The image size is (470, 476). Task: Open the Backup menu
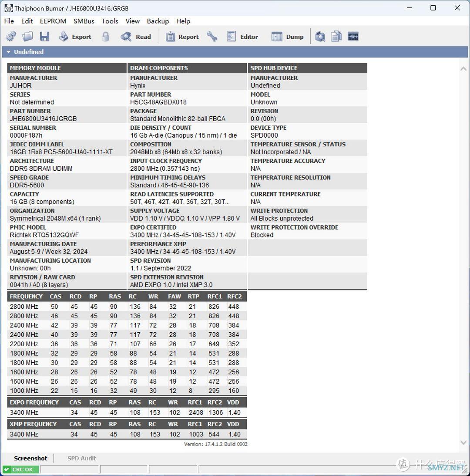click(x=158, y=21)
